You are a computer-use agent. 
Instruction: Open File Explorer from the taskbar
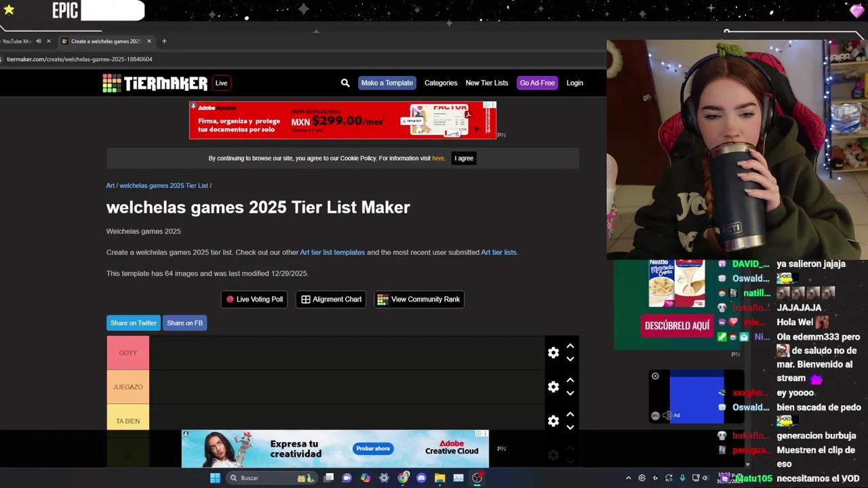pyautogui.click(x=439, y=478)
